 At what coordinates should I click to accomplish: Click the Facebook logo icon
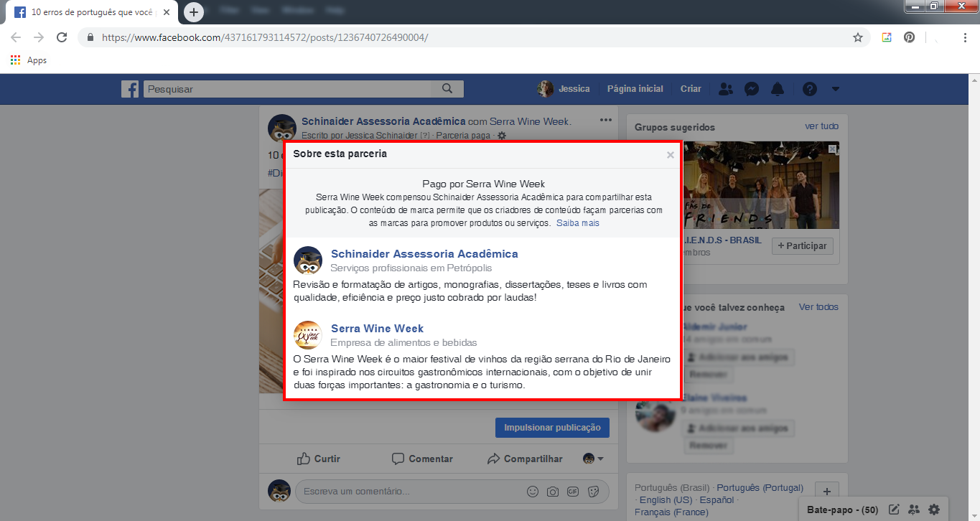130,89
